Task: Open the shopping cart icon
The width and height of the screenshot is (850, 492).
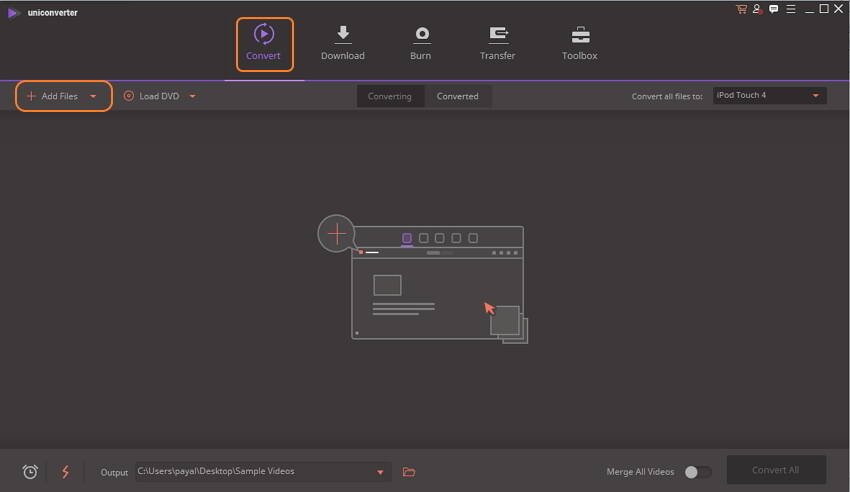Action: (741, 9)
